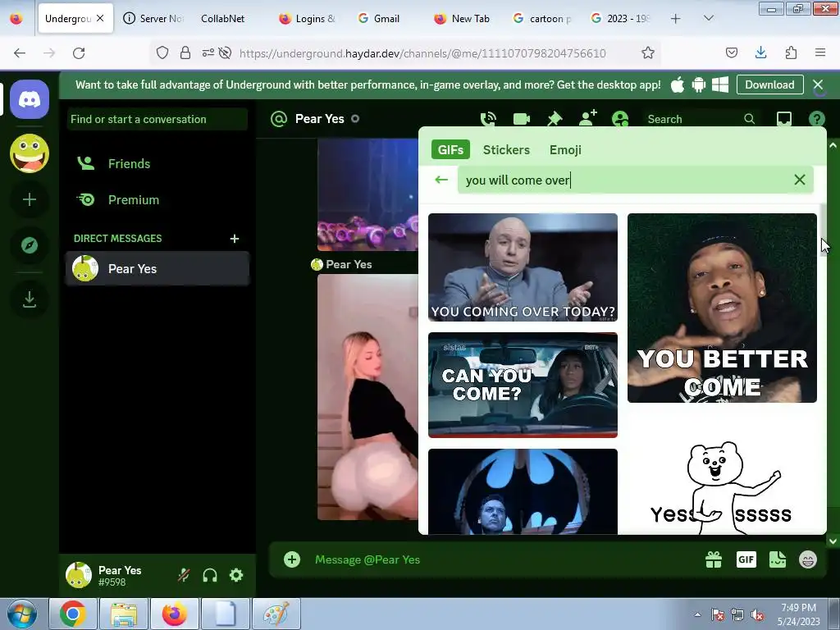Open the gift Nitro icon in message bar

714,559
